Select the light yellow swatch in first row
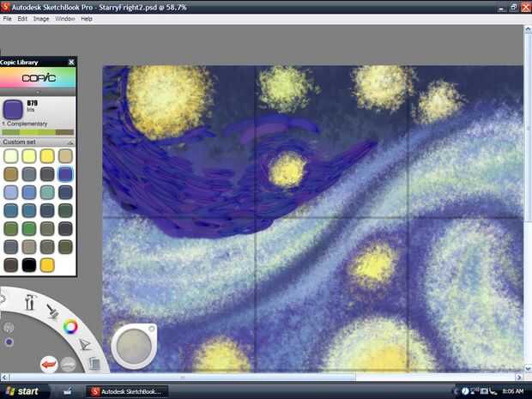The width and height of the screenshot is (532, 399). [x=29, y=156]
